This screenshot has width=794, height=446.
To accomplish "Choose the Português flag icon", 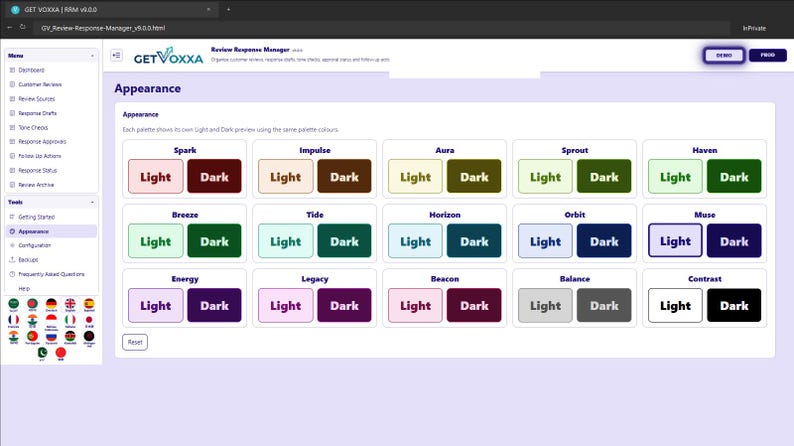I will tap(32, 336).
